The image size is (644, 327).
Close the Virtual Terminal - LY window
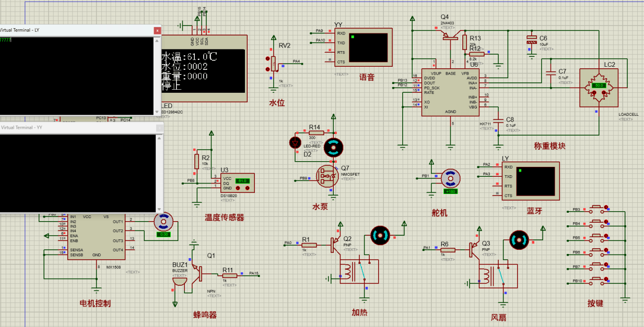click(157, 31)
